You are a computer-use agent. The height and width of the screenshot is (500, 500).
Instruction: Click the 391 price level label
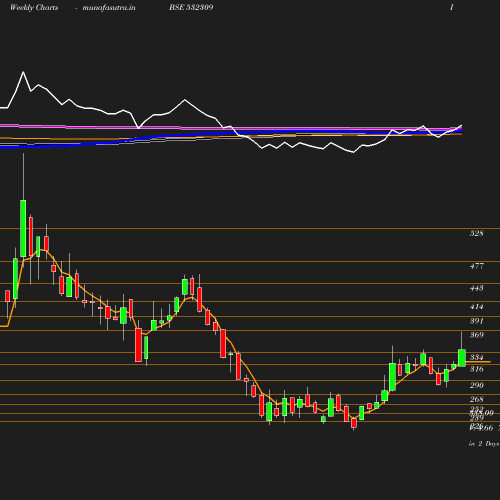click(x=476, y=321)
